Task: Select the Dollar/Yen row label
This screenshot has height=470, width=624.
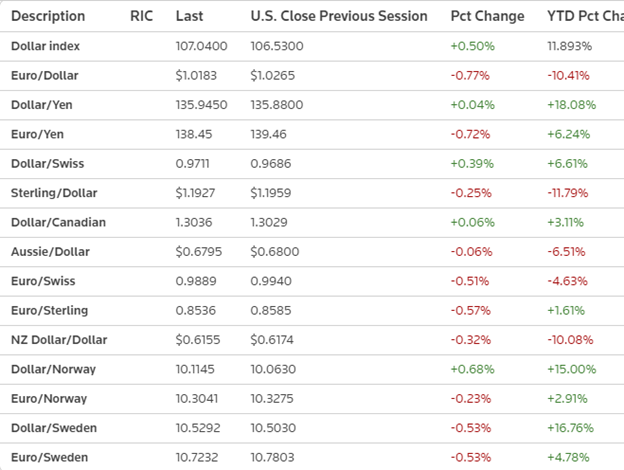Action: pos(43,106)
